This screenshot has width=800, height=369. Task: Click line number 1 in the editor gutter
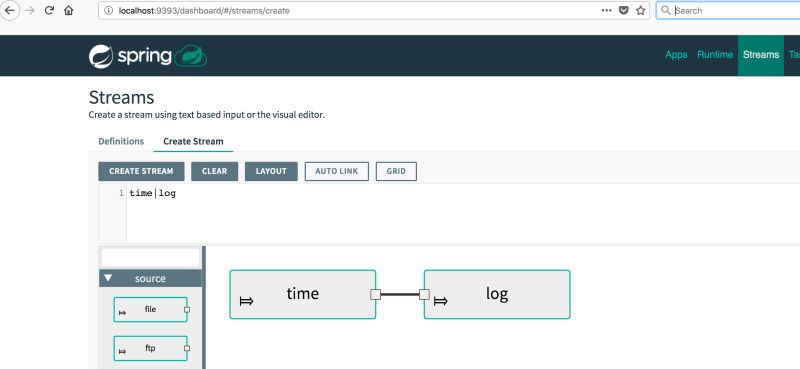pos(121,193)
